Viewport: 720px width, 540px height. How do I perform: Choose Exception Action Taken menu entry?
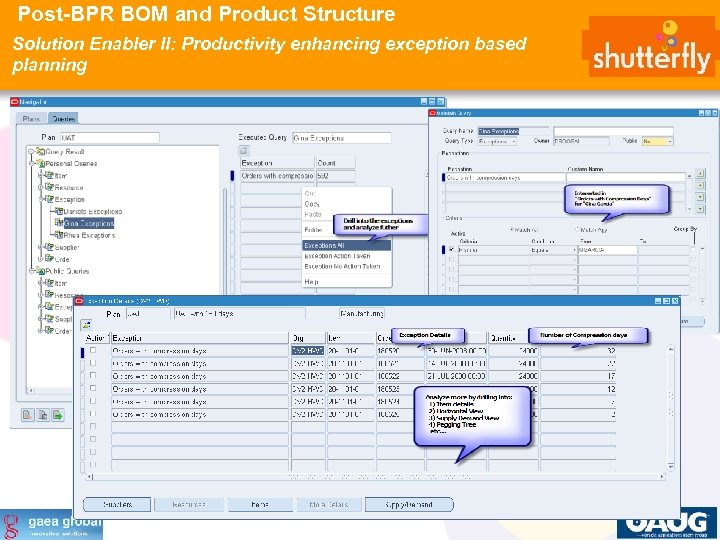click(347, 256)
